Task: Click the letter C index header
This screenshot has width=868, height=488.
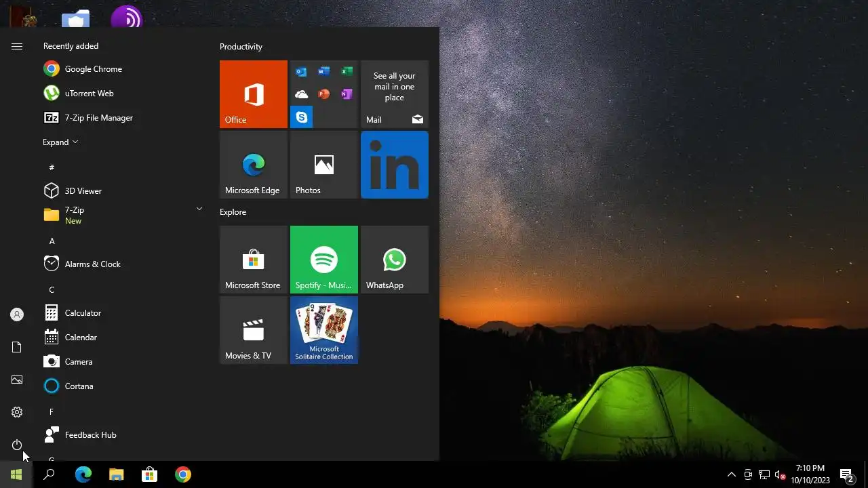Action: point(52,290)
